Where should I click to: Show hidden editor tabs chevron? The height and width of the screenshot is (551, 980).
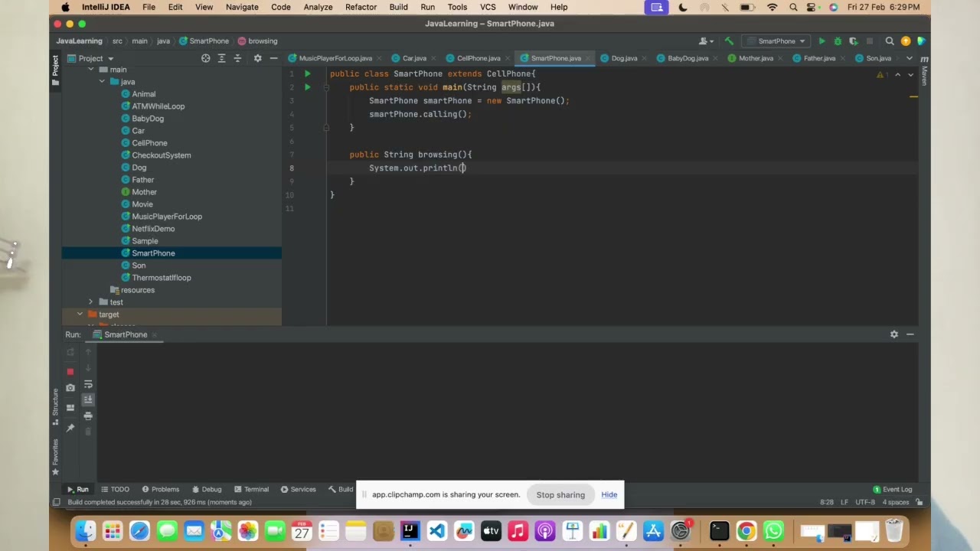(x=910, y=58)
